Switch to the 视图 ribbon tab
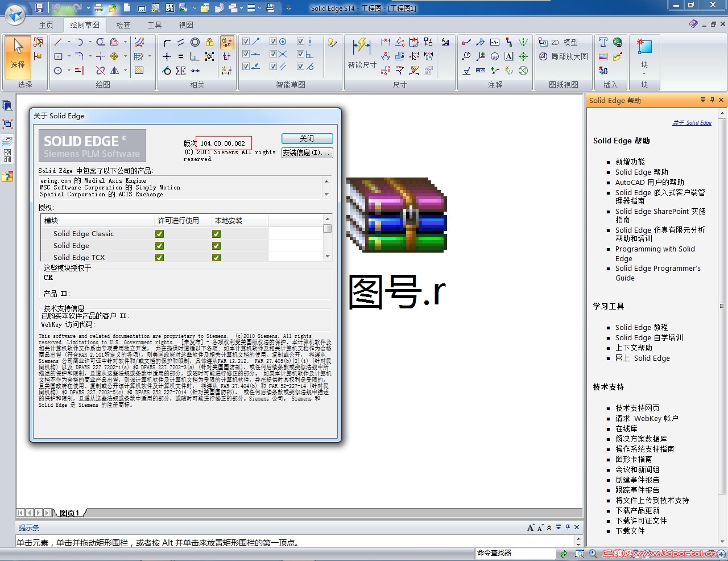Screen dimensions: 728x561 (x=186, y=25)
